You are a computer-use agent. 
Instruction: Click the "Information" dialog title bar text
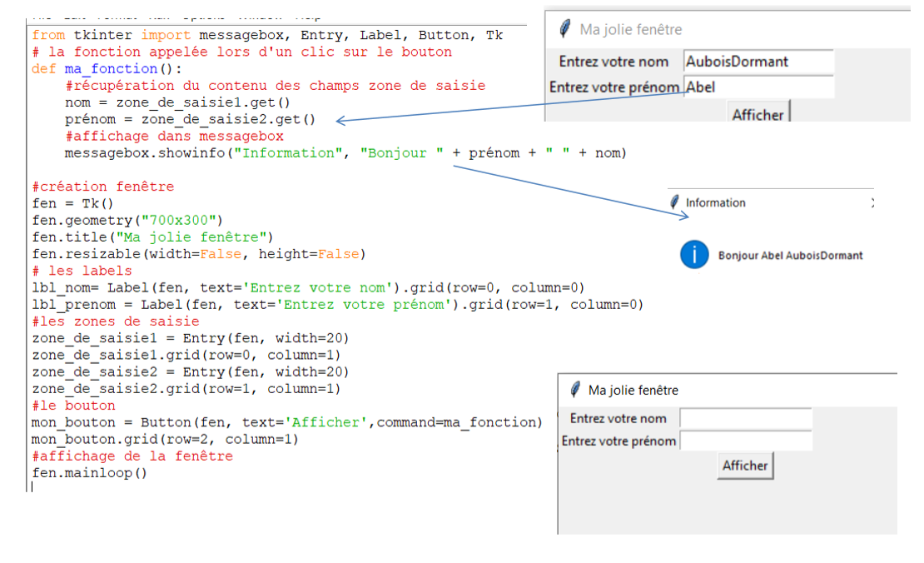[x=715, y=202]
